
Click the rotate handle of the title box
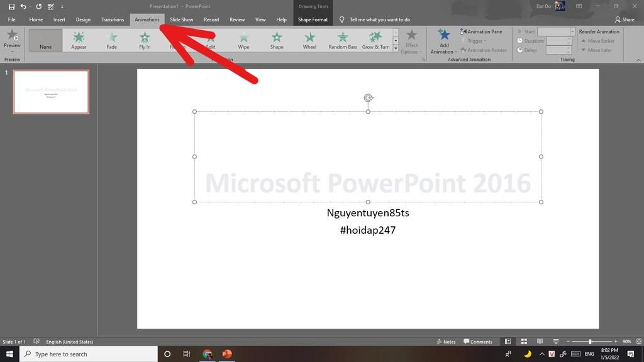tap(369, 97)
